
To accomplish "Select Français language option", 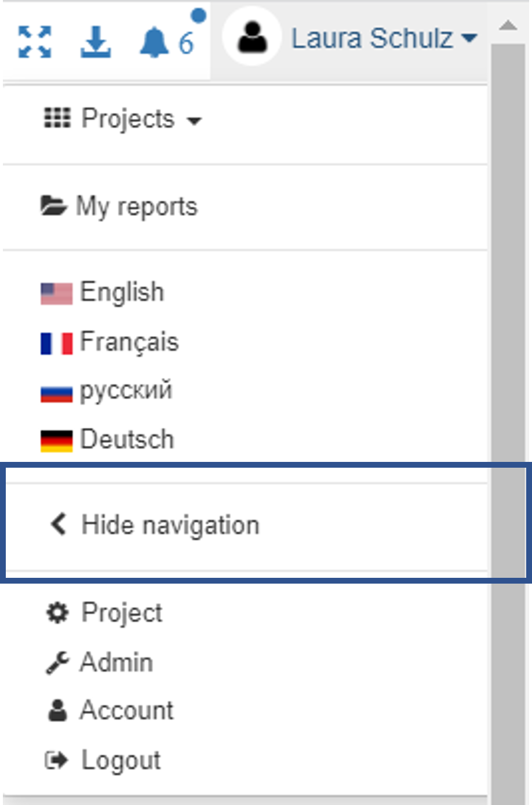I will (129, 341).
